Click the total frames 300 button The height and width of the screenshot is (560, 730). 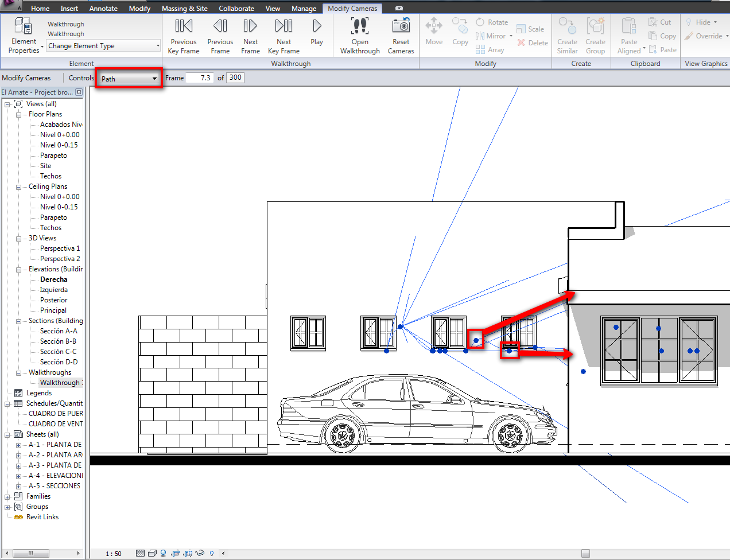[x=235, y=77]
